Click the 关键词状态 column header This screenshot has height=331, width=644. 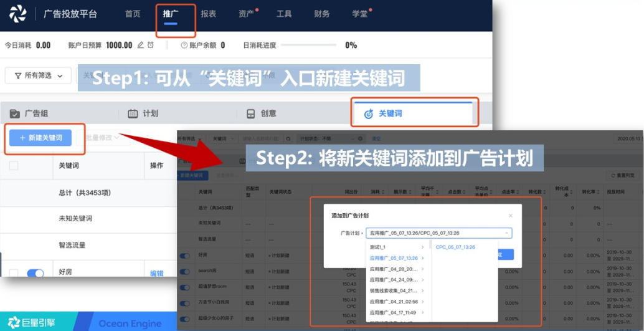[279, 191]
